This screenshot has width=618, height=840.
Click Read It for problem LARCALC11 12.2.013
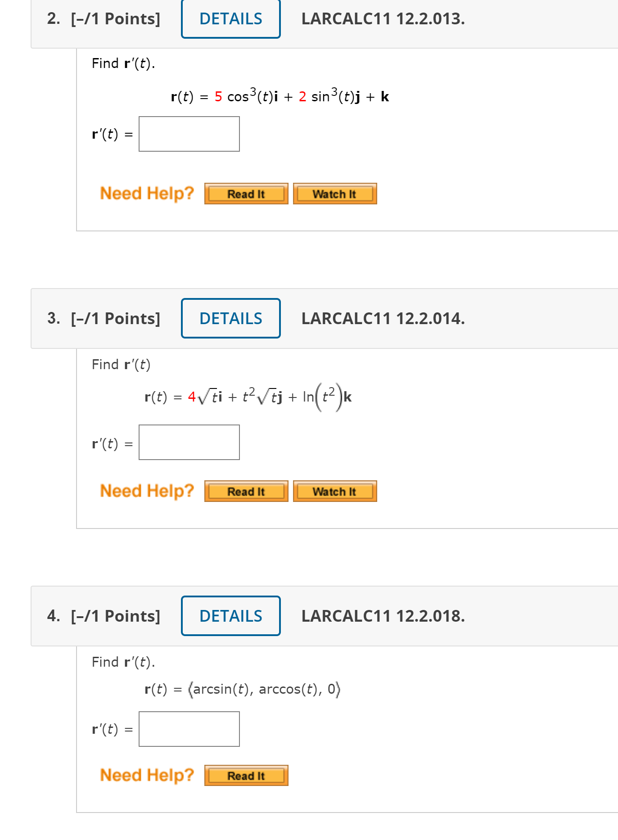coord(246,194)
